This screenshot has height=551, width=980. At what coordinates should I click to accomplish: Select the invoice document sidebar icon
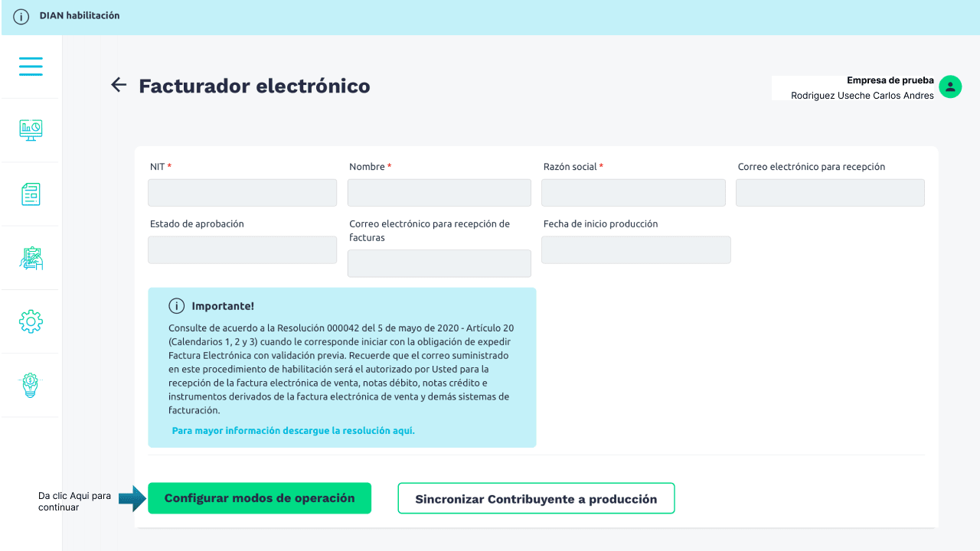tap(31, 194)
